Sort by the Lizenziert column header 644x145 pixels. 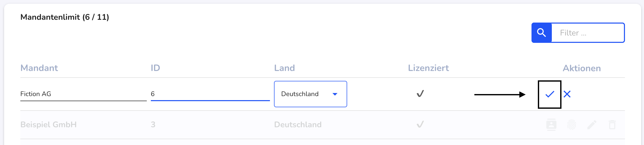[x=428, y=68]
